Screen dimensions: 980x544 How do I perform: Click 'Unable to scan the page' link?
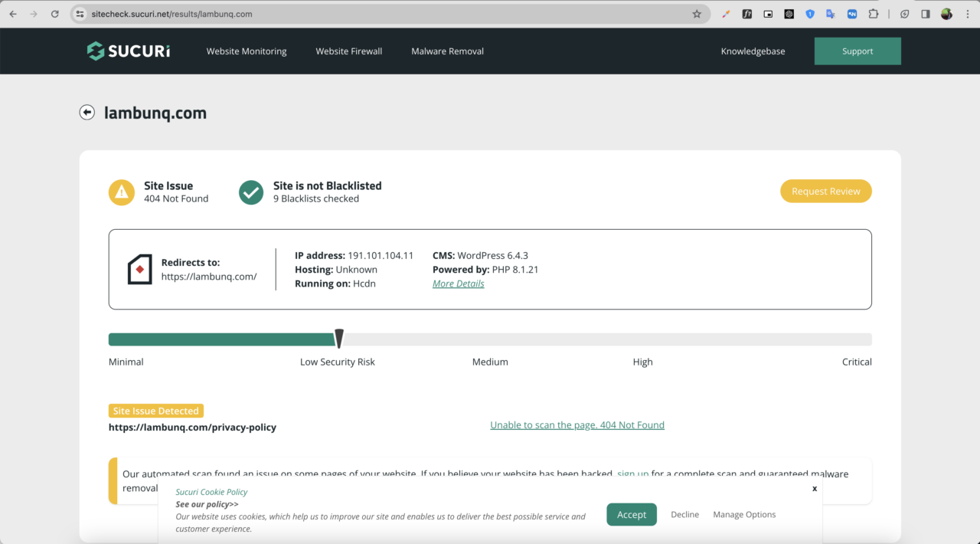click(x=577, y=425)
